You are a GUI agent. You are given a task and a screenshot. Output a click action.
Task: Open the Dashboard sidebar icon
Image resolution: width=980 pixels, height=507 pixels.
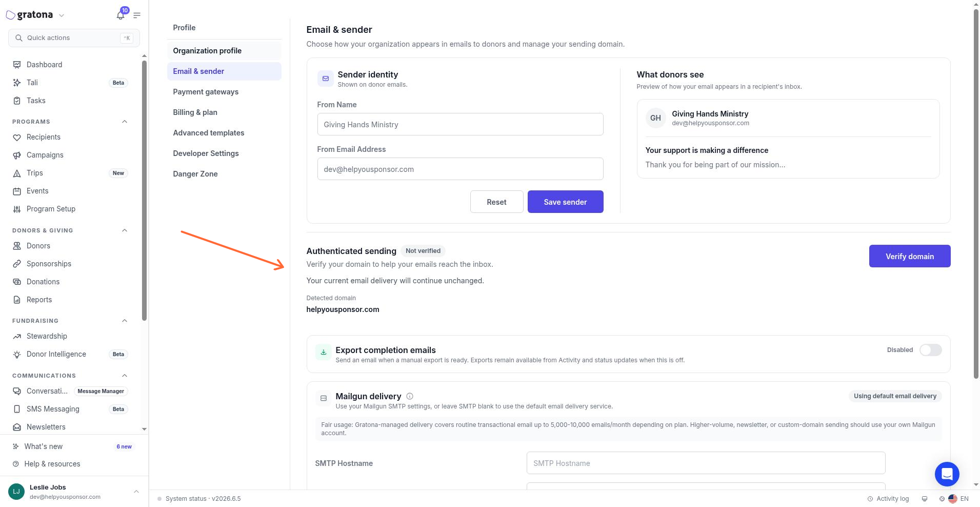point(17,65)
